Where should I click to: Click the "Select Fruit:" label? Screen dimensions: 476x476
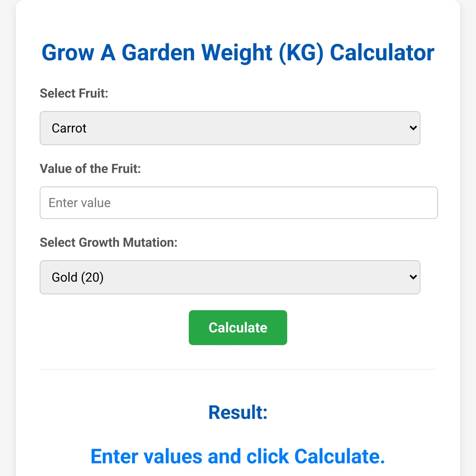tap(74, 93)
